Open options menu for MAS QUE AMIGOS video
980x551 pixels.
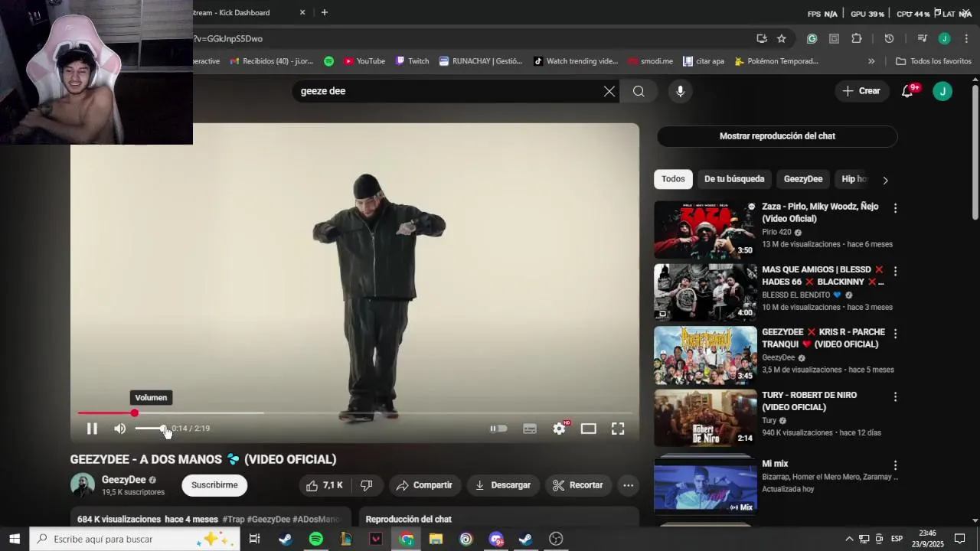[x=895, y=271]
